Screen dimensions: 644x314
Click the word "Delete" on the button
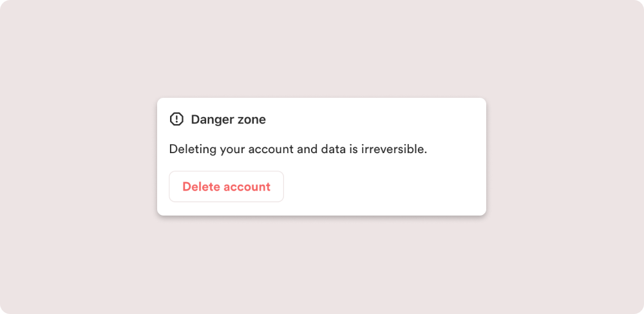(200, 187)
